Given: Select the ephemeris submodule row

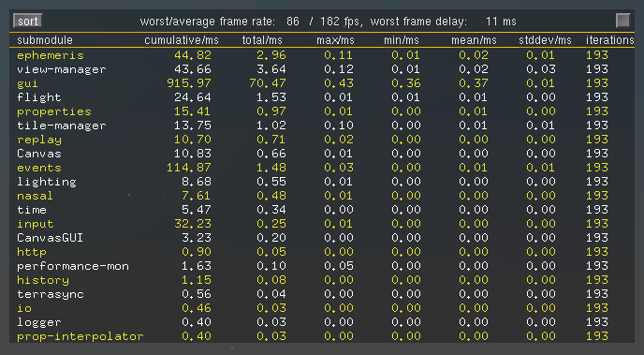Looking at the screenshot, I should click(322, 55).
